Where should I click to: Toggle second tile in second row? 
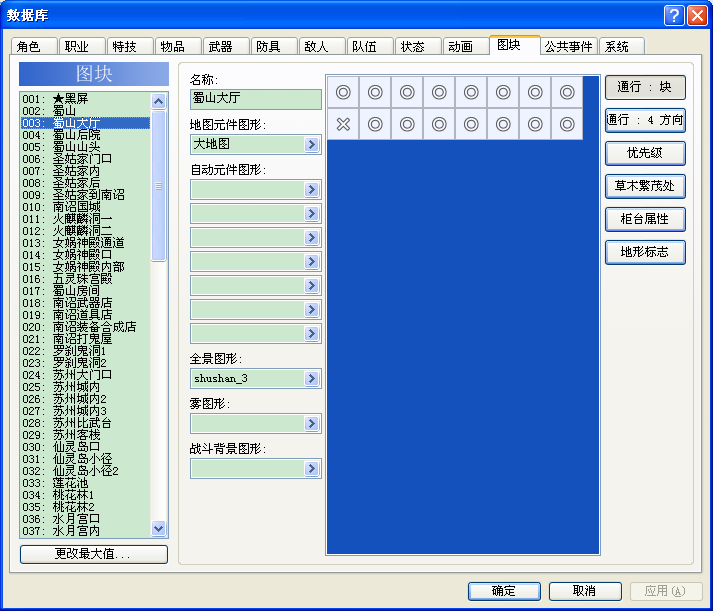coord(375,124)
